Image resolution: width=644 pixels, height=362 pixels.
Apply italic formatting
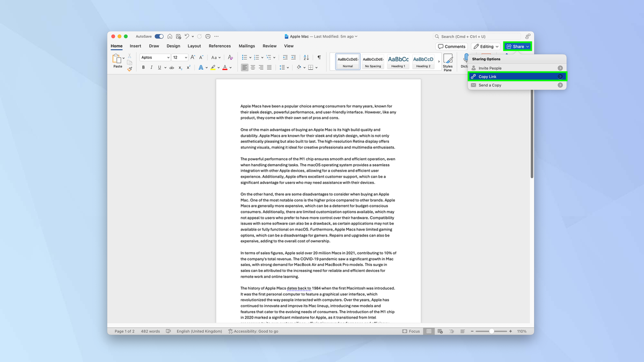(151, 67)
